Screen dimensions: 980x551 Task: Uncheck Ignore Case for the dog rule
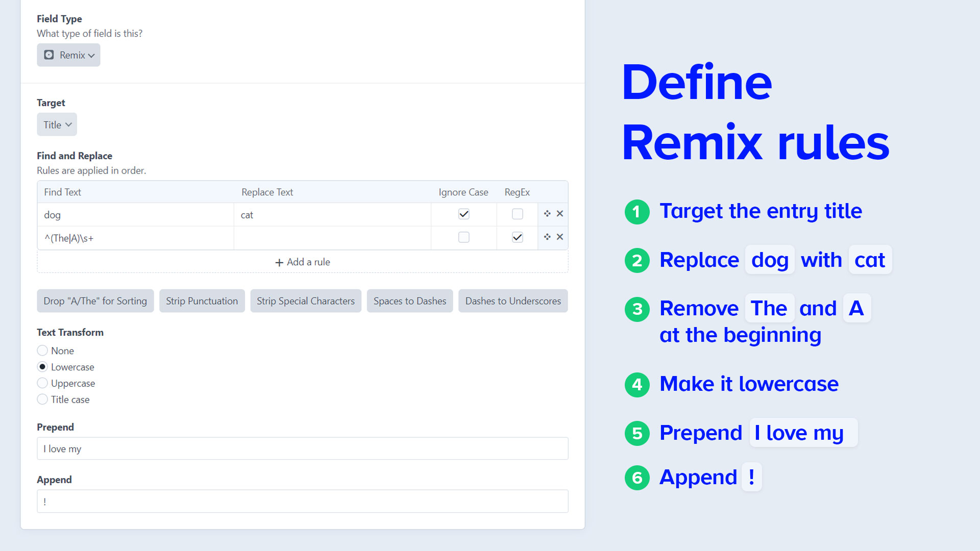[463, 214]
